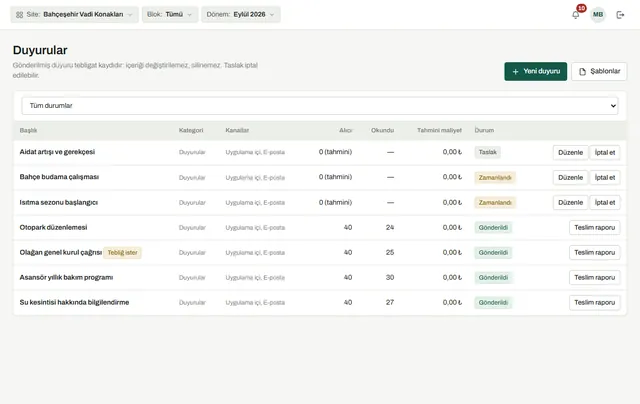Click the logout icon in header
This screenshot has width=640, height=404.
coord(620,15)
